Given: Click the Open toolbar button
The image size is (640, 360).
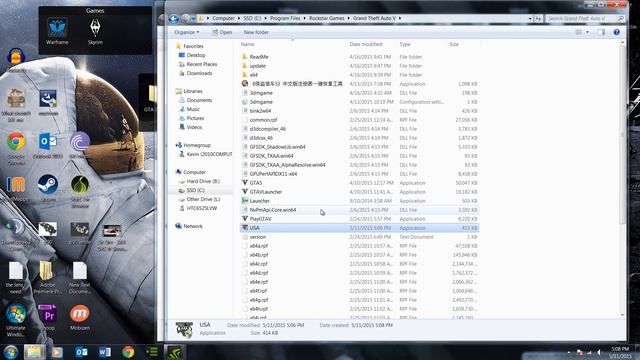Looking at the screenshot, I should pyautogui.click(x=222, y=32).
